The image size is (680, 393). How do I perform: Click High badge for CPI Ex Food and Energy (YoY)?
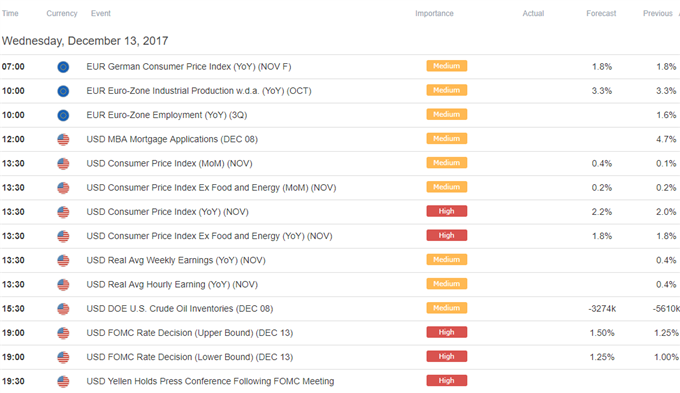click(x=447, y=236)
